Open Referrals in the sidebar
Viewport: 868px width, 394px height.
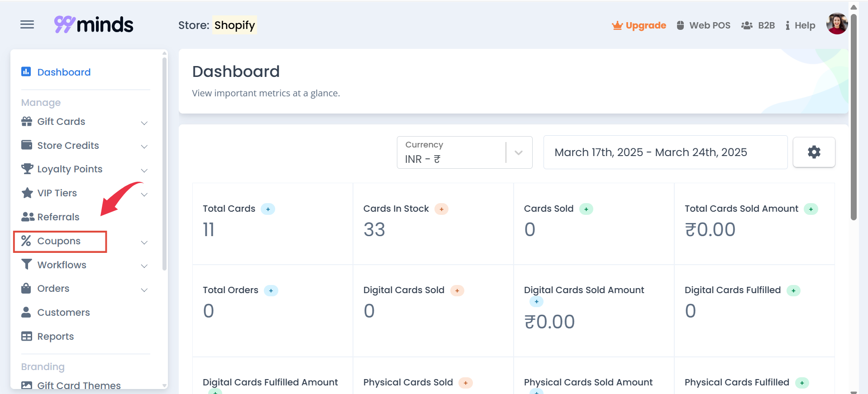[58, 217]
